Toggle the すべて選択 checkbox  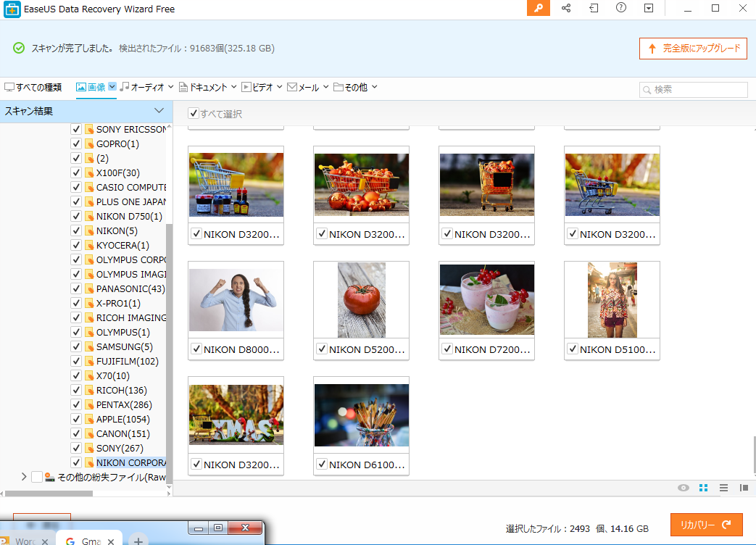point(194,113)
